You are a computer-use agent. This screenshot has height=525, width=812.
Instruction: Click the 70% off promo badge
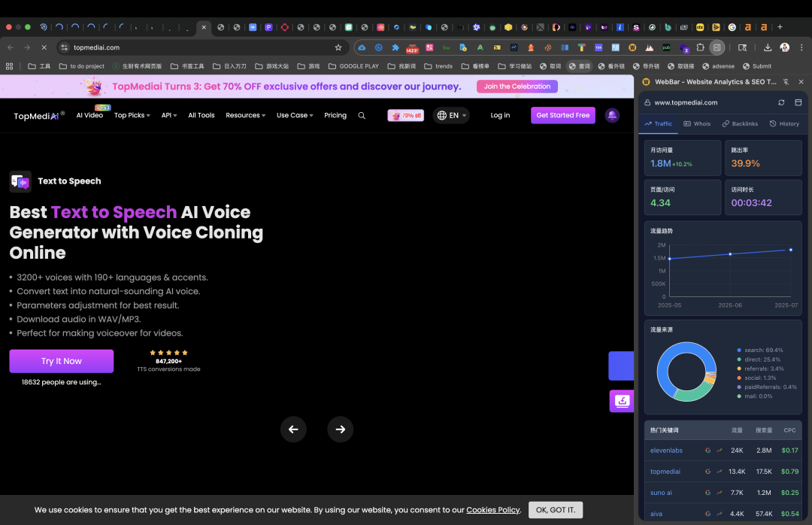pos(405,116)
